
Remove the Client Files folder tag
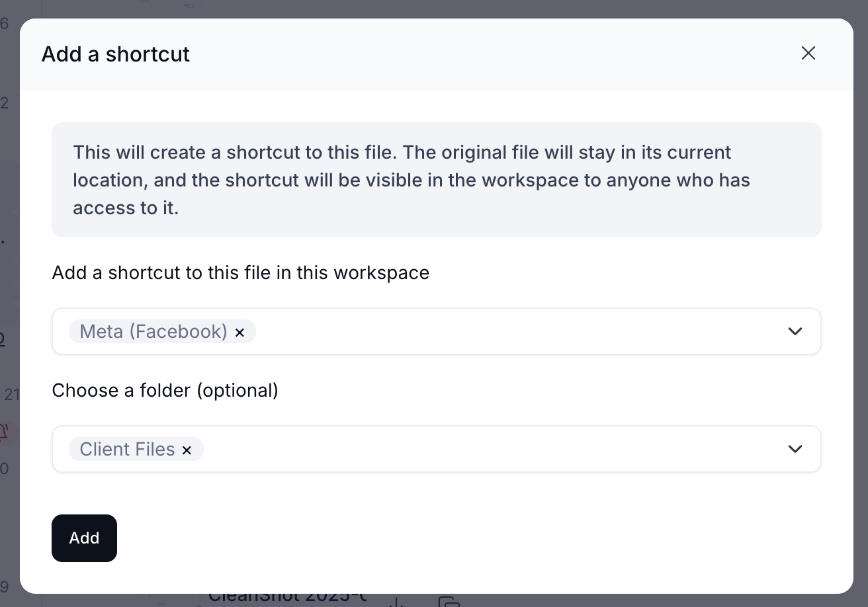(x=187, y=450)
